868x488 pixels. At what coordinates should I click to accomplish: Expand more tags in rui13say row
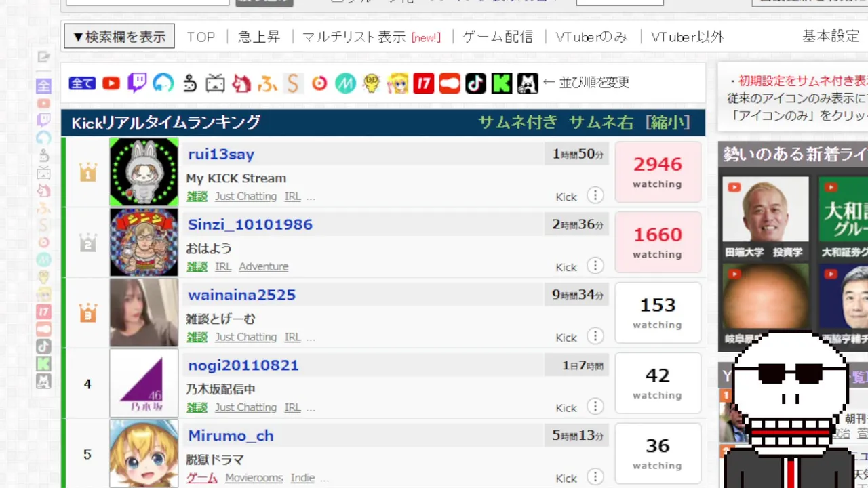(x=311, y=197)
